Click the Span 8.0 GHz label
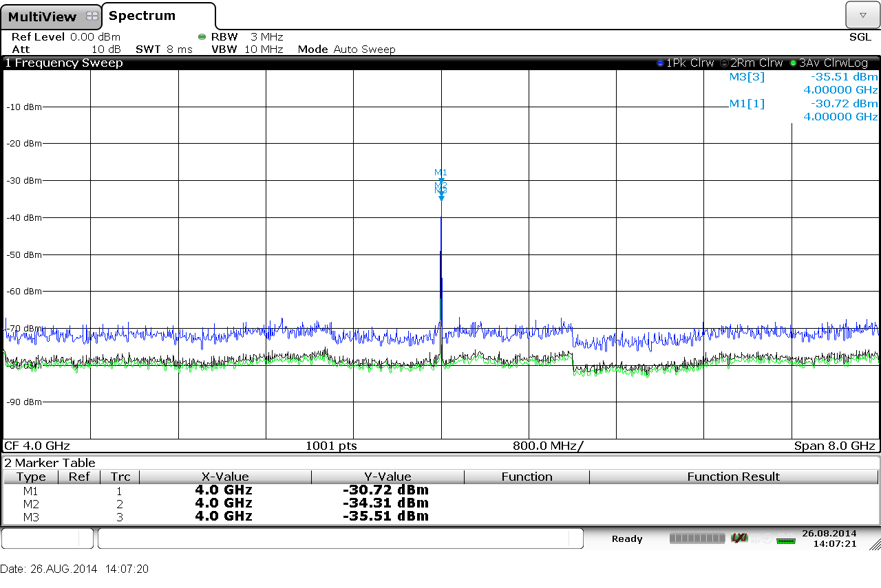Screen dimensions: 881x588 [x=835, y=446]
